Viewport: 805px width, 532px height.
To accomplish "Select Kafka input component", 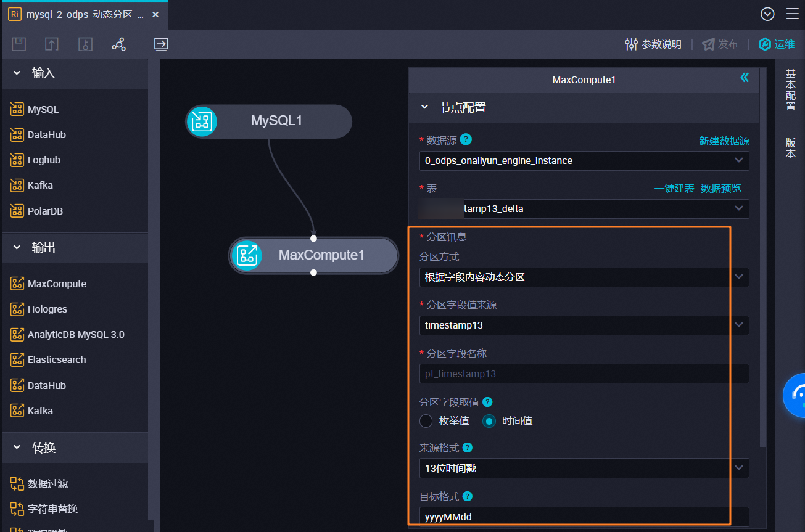I will (31, 186).
